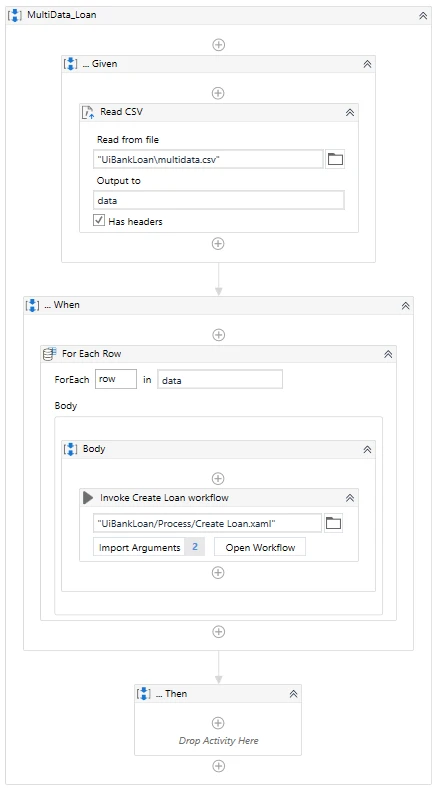
Task: Browse for the Create Loan.xaml file with the folder icon
Action: click(x=333, y=523)
